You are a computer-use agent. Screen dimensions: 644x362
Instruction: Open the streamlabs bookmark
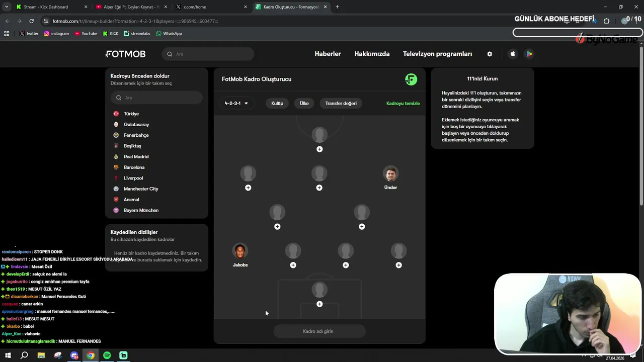pos(137,33)
